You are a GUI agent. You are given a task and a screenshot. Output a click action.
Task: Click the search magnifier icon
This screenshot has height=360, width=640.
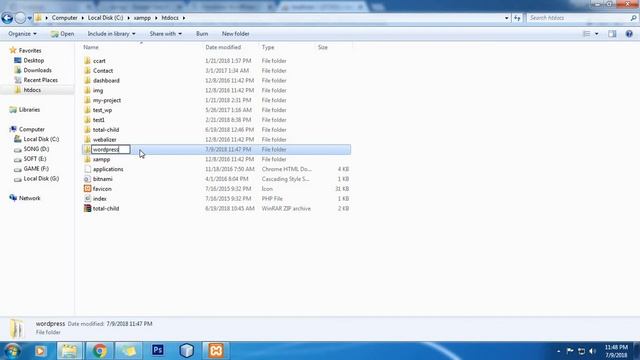pyautogui.click(x=633, y=18)
